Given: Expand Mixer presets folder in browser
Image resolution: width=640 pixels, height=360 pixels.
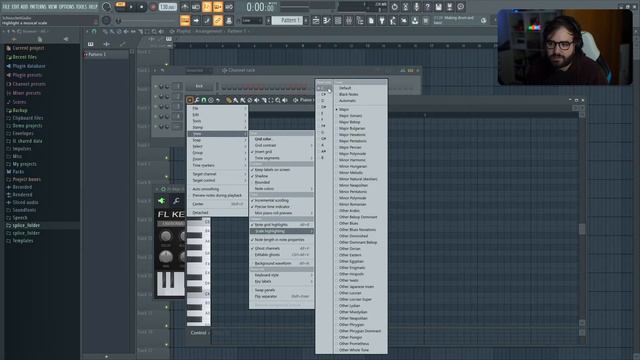Looking at the screenshot, I should (27, 93).
